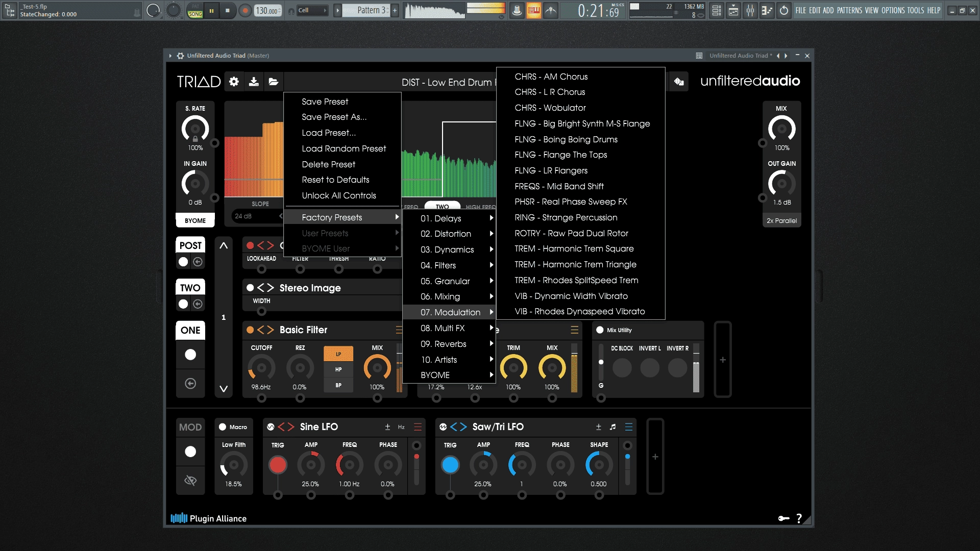Expand the 04. Filters submenu

pos(449,265)
